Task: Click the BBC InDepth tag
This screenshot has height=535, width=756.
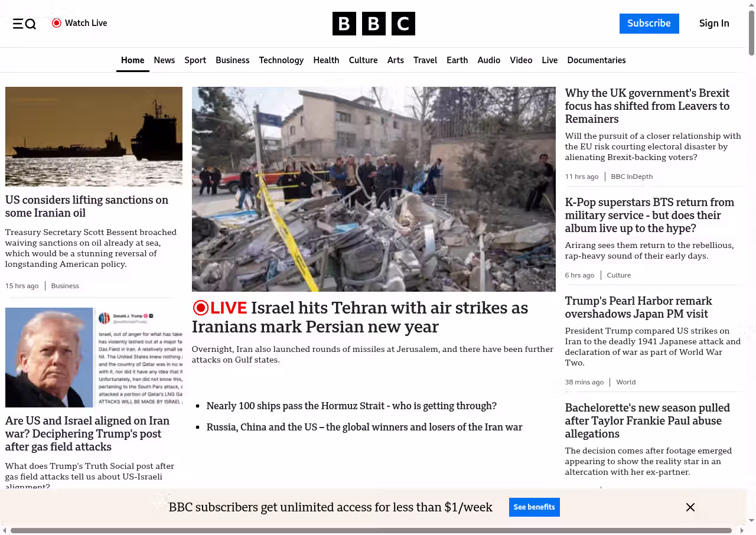Action: tap(631, 177)
